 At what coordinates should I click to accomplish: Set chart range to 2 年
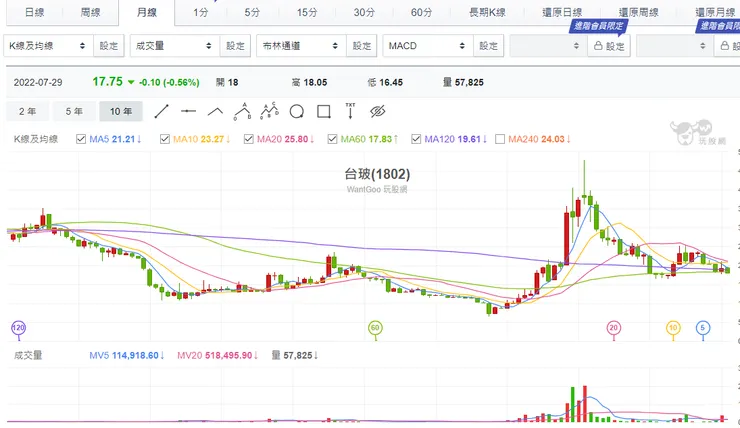coord(27,111)
